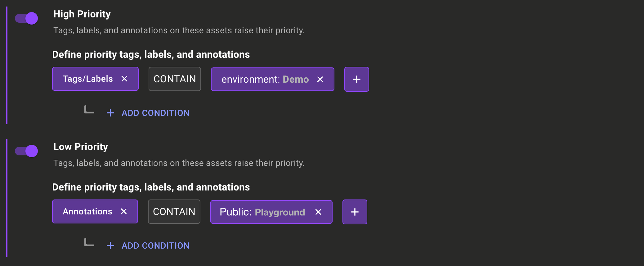
Task: Open the CONTAIN operator under High Priority
Action: click(175, 79)
